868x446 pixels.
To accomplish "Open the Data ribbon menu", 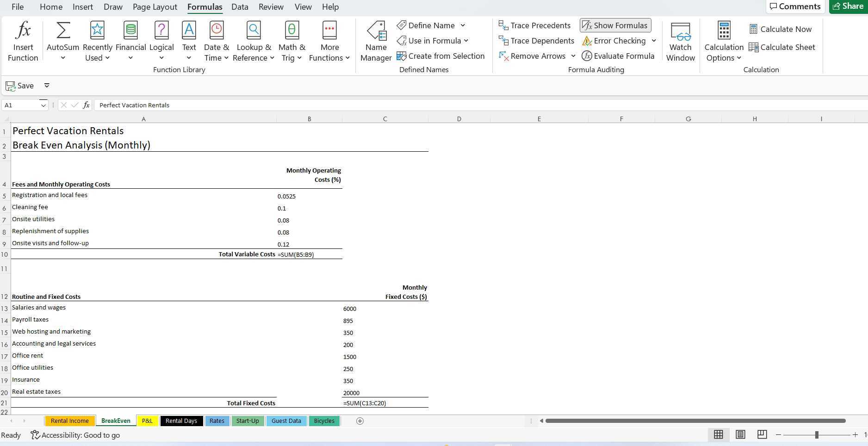I will [x=240, y=6].
